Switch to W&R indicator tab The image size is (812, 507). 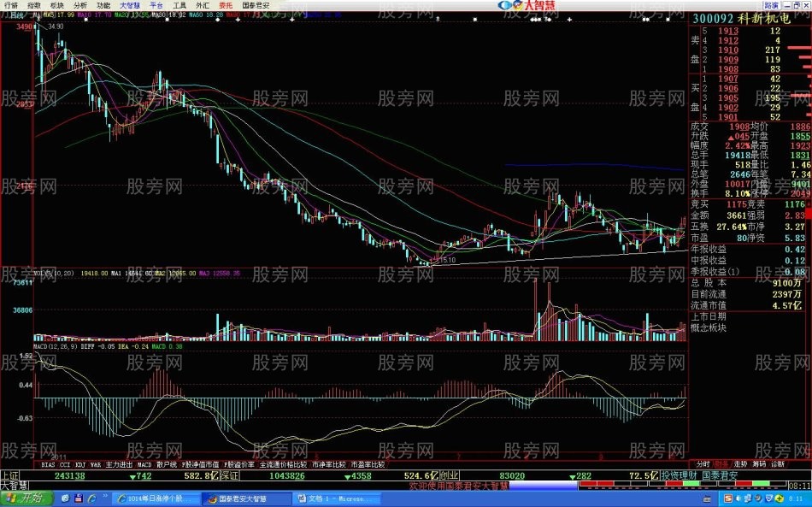[x=96, y=464]
